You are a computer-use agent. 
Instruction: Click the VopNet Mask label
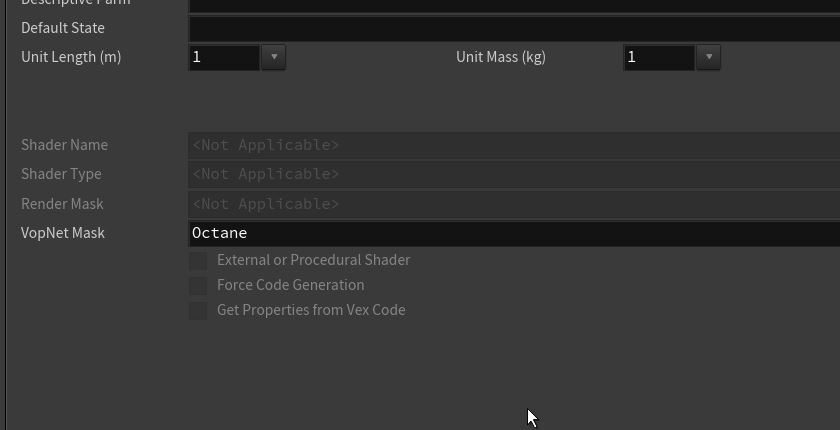coord(63,233)
